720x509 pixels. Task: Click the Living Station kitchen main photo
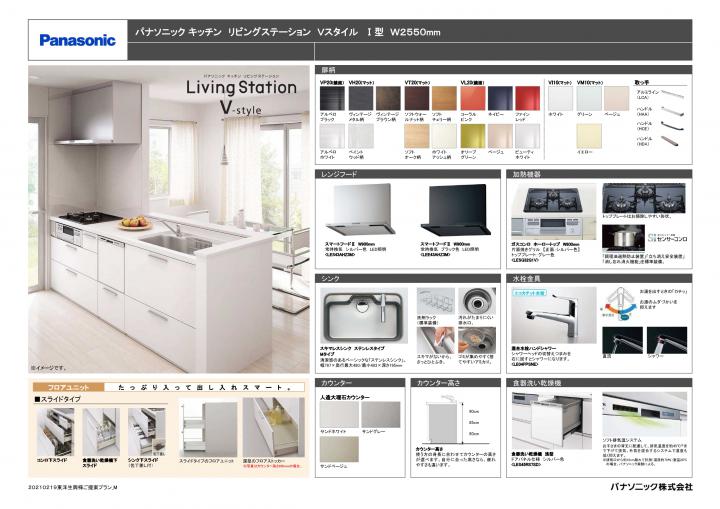point(169,219)
